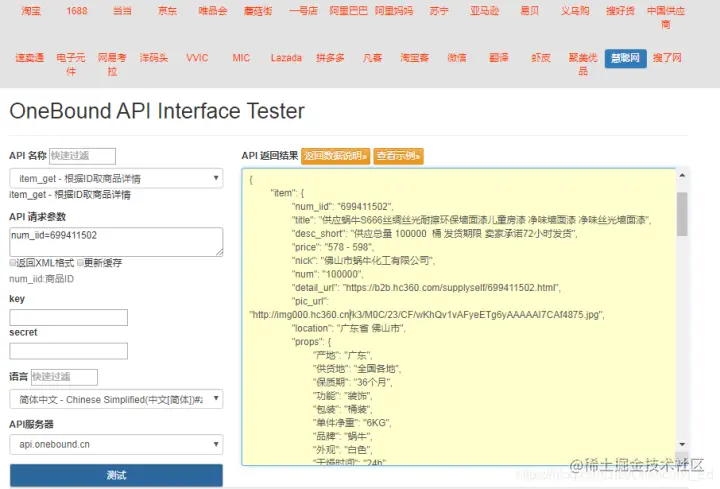
Task: Switch to the 微信 tab
Action: click(x=457, y=58)
